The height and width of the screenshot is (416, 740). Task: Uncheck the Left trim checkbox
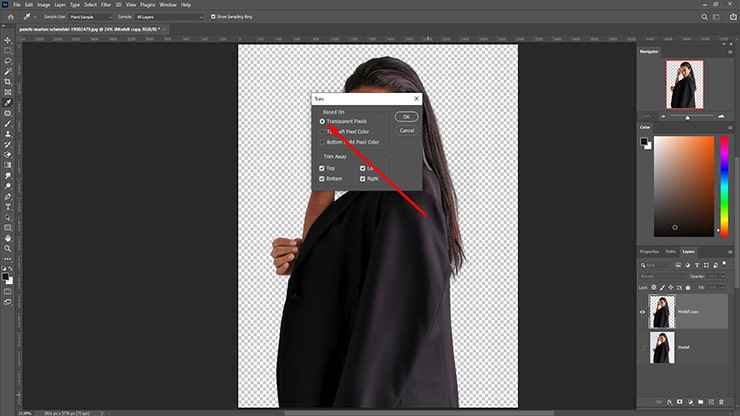pos(362,168)
